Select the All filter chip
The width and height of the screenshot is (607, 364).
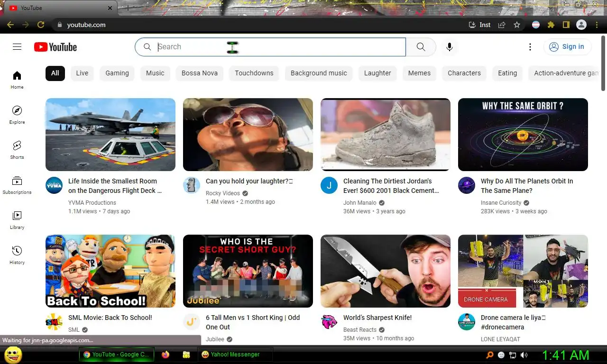[x=55, y=73]
